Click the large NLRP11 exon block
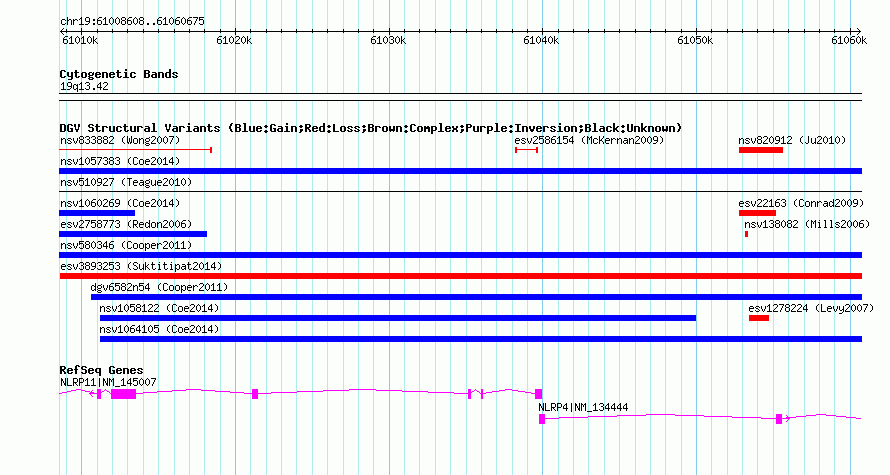 [x=123, y=394]
